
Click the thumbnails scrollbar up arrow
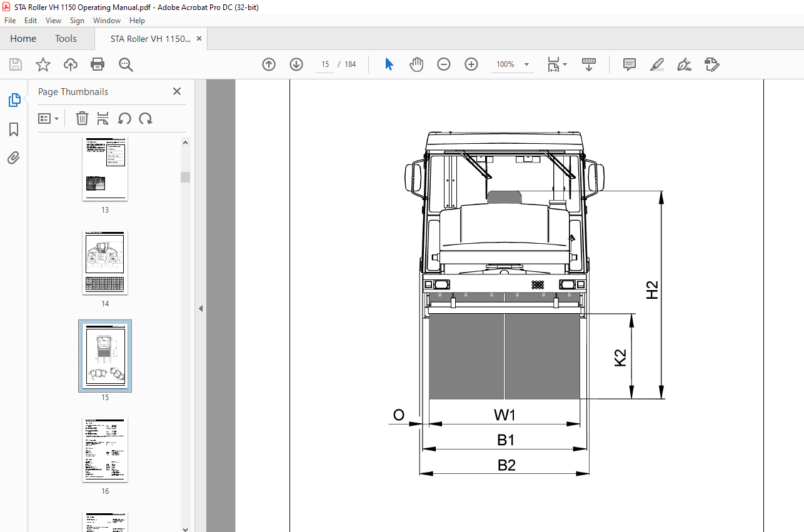[185, 143]
